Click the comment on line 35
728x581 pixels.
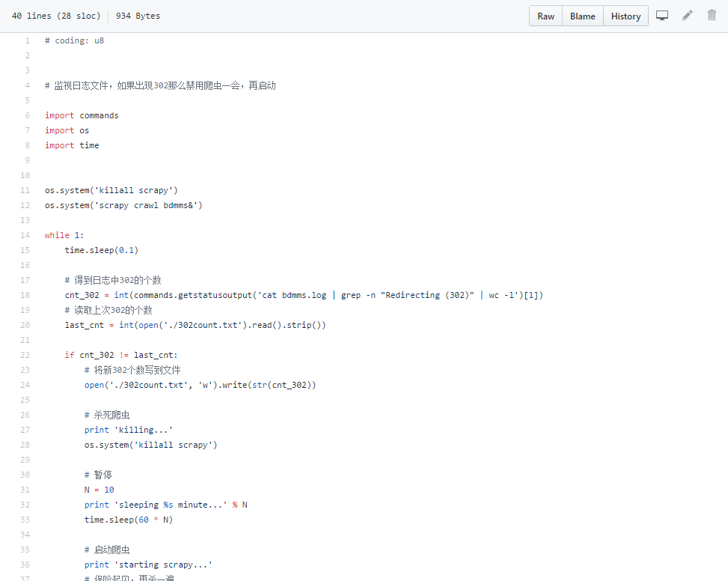tap(107, 550)
